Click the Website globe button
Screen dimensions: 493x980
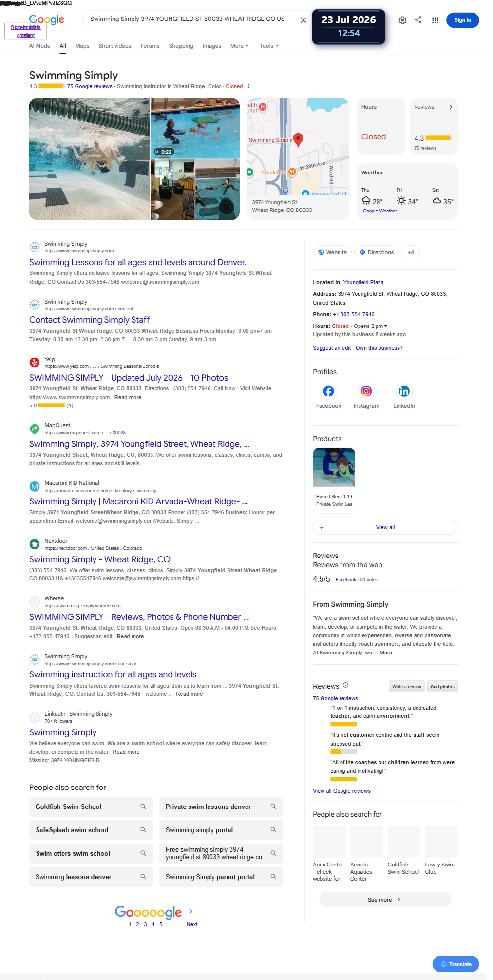(x=332, y=252)
